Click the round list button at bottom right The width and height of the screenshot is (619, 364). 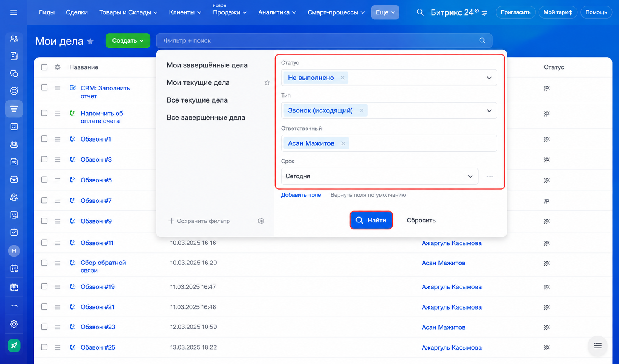pos(597,346)
